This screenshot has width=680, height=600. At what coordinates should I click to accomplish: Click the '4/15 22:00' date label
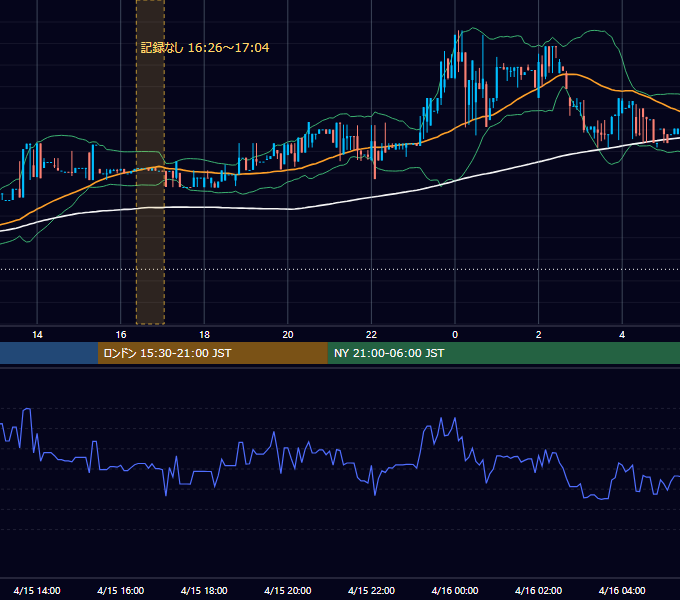(x=371, y=590)
